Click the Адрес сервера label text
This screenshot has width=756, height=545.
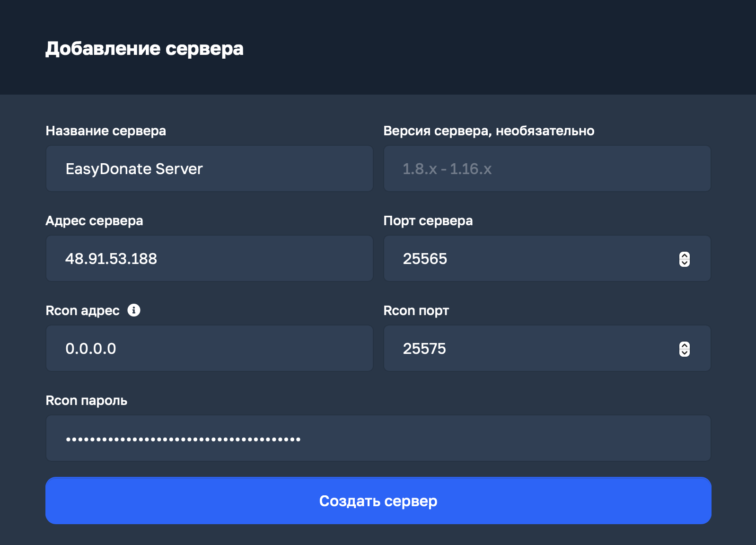(x=94, y=221)
